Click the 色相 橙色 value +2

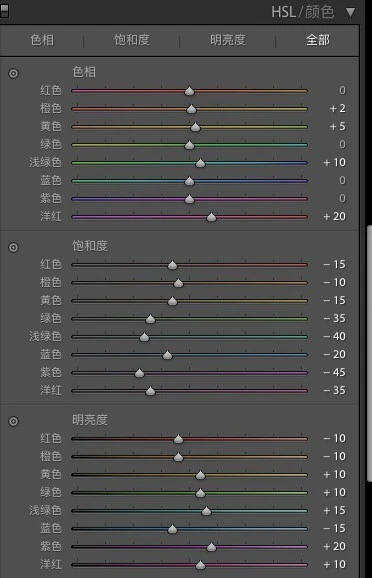coord(338,108)
